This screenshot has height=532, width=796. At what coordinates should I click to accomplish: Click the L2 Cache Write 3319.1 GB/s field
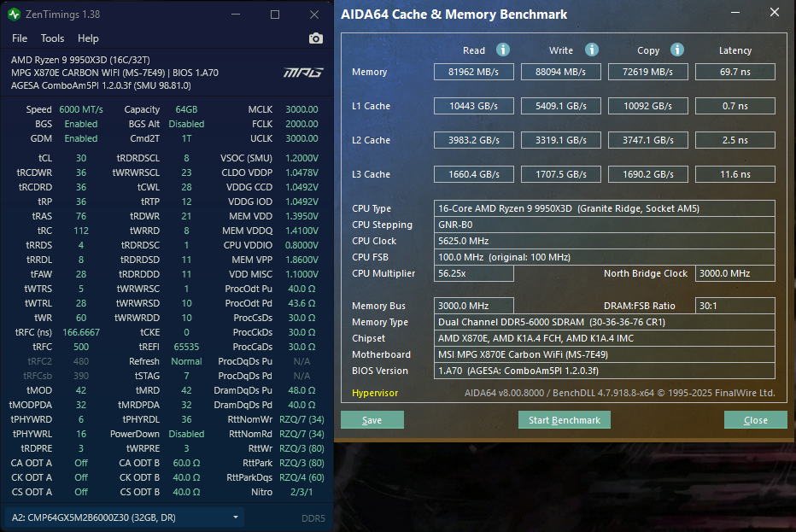pos(561,140)
